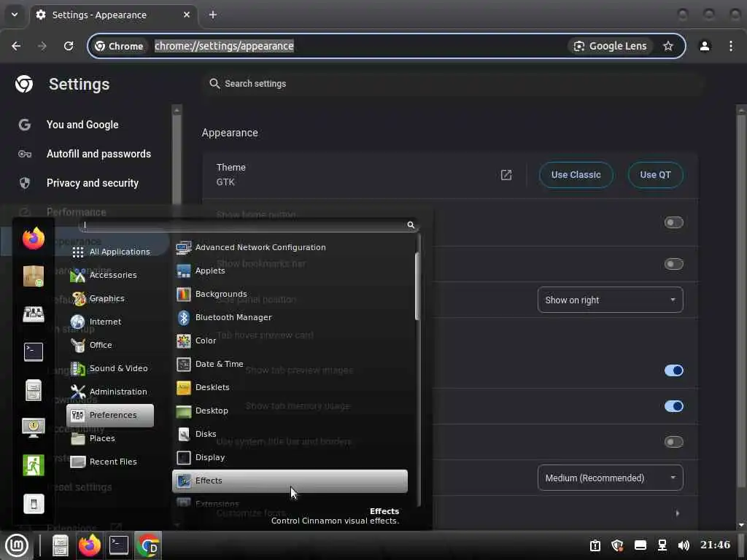
Task: Click the keyboard tray icon
Action: point(640,545)
